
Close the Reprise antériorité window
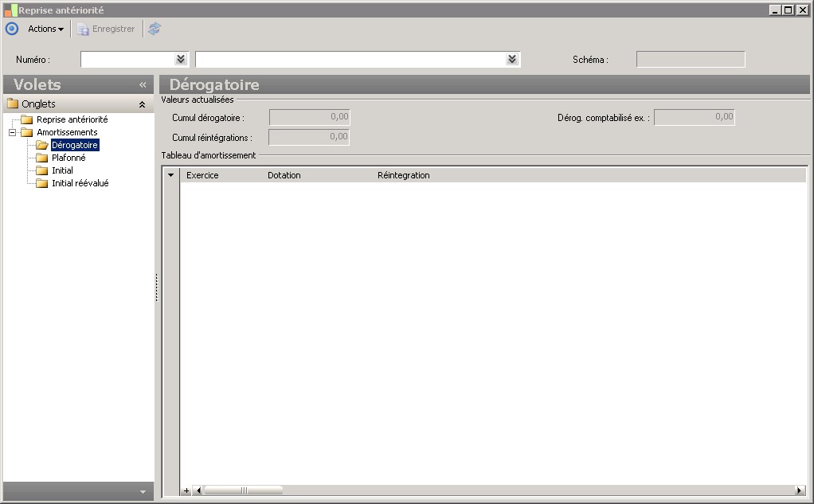coord(802,10)
